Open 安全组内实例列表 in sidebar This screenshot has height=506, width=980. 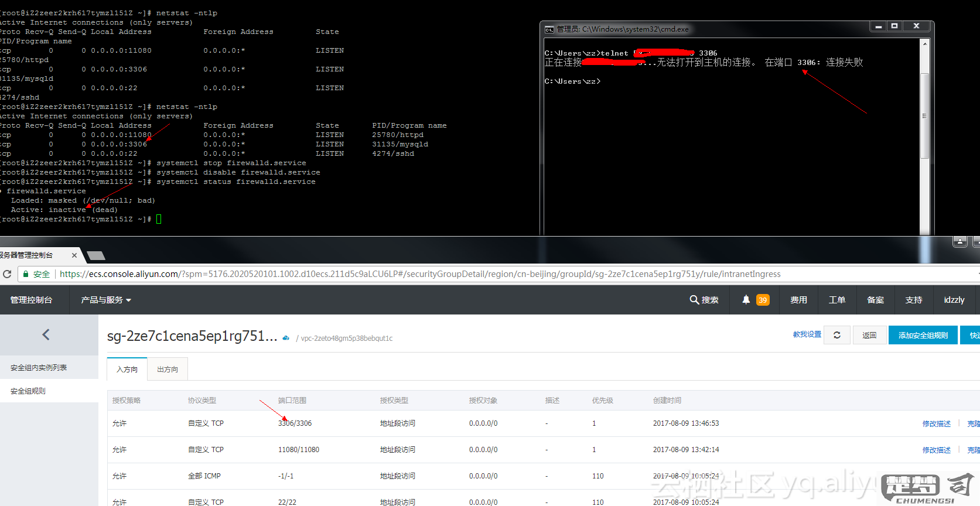pyautogui.click(x=39, y=368)
